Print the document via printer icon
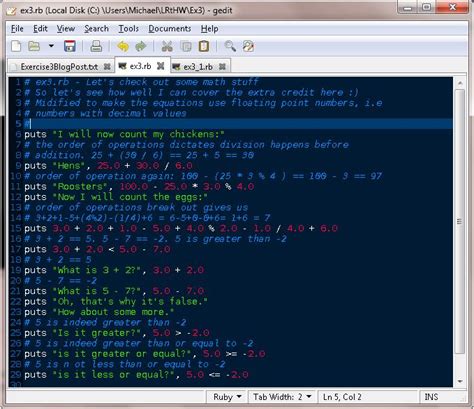 [96, 46]
